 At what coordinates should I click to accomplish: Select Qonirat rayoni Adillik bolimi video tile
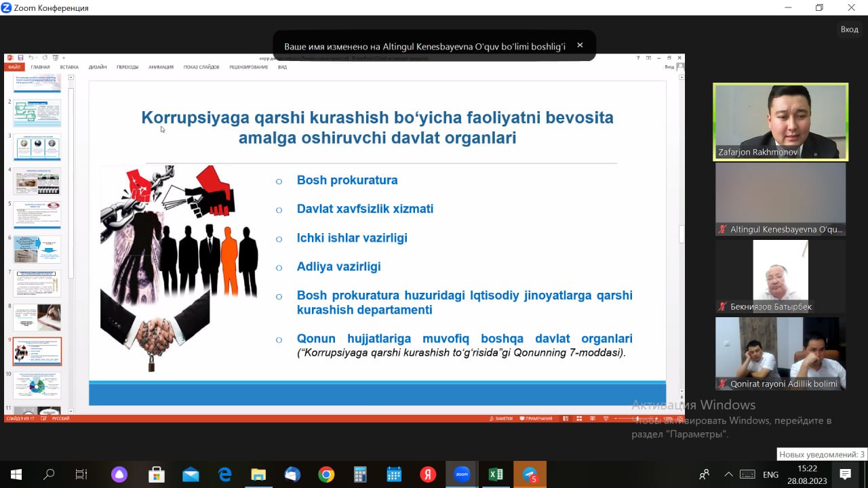coord(781,354)
